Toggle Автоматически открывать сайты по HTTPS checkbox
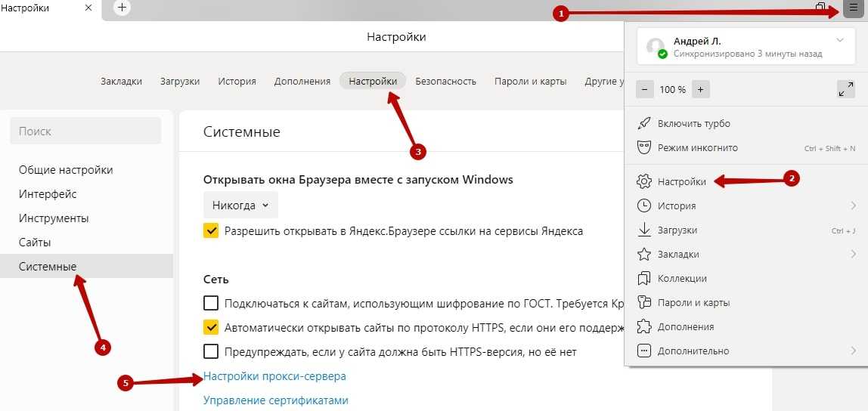The width and height of the screenshot is (868, 411). tap(211, 327)
